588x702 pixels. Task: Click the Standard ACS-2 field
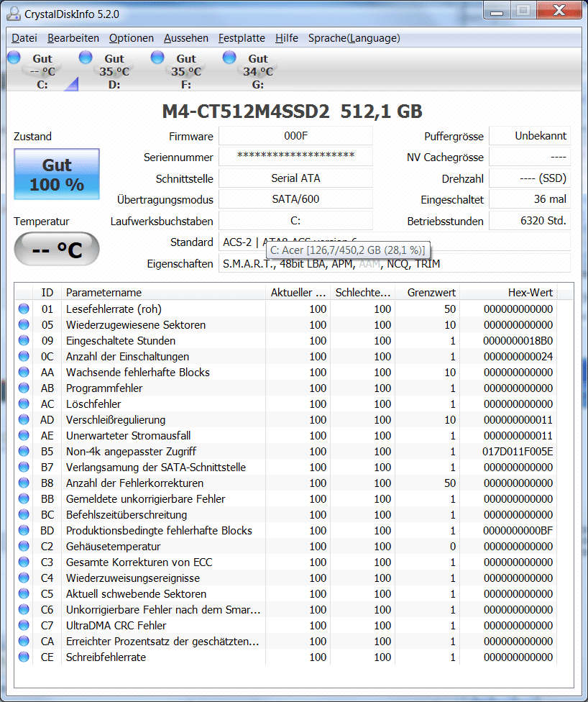(x=395, y=242)
